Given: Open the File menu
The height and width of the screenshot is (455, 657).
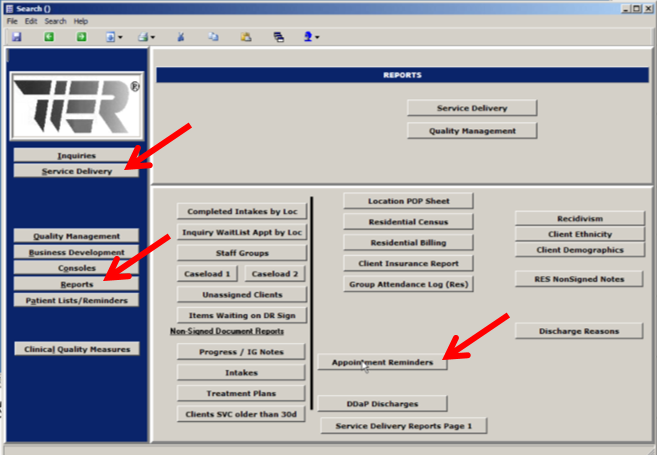Looking at the screenshot, I should (12, 21).
